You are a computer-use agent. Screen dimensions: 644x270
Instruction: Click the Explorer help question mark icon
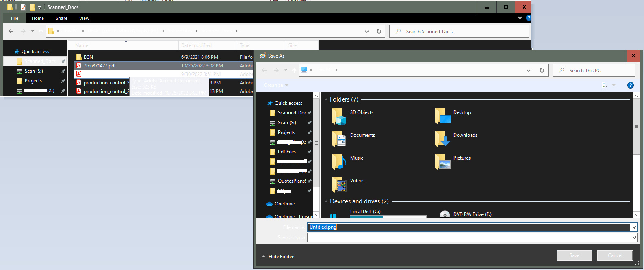(528, 18)
